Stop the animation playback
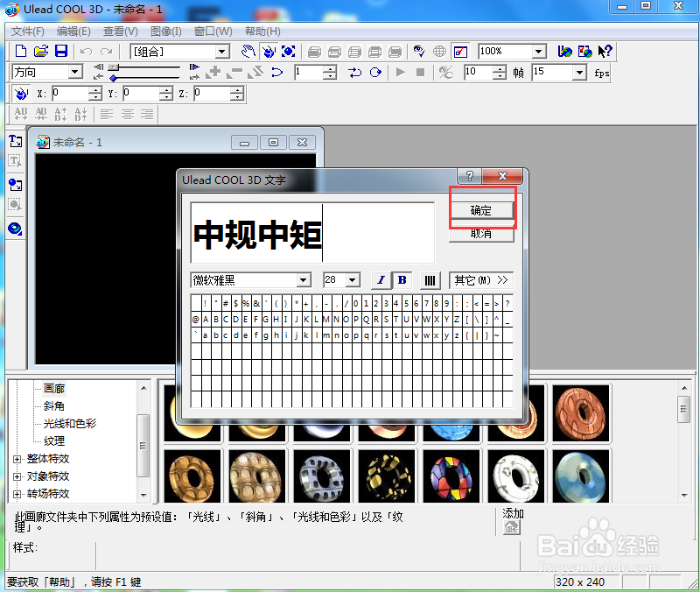The image size is (700, 592). click(420, 72)
